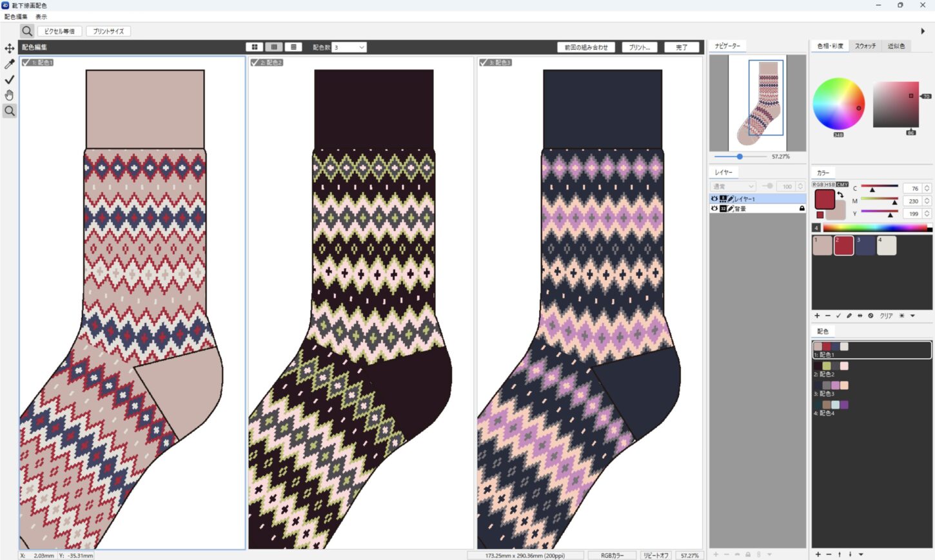The image size is (935, 560).
Task: Uncheck the 配色1 checkbox on first sock
Action: [26, 63]
